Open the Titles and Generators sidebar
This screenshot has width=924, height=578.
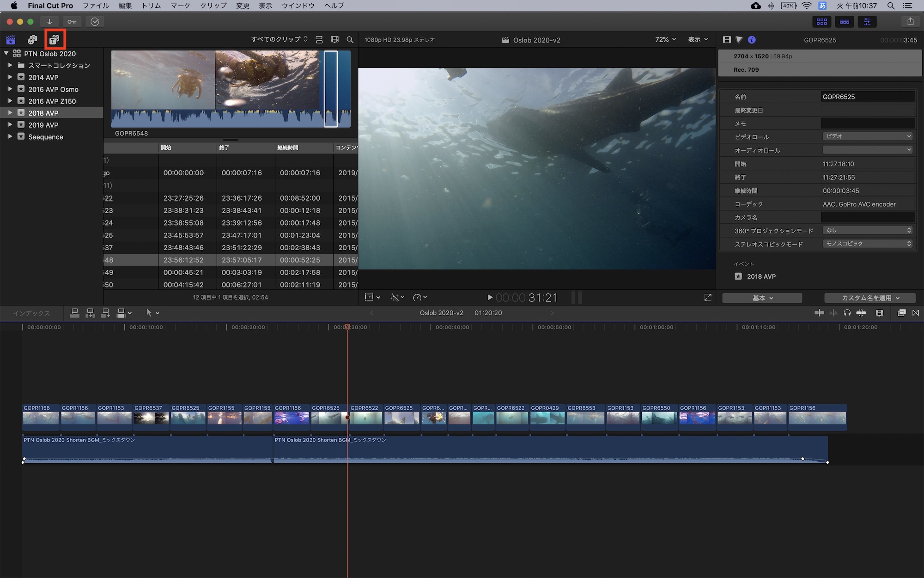tap(55, 40)
